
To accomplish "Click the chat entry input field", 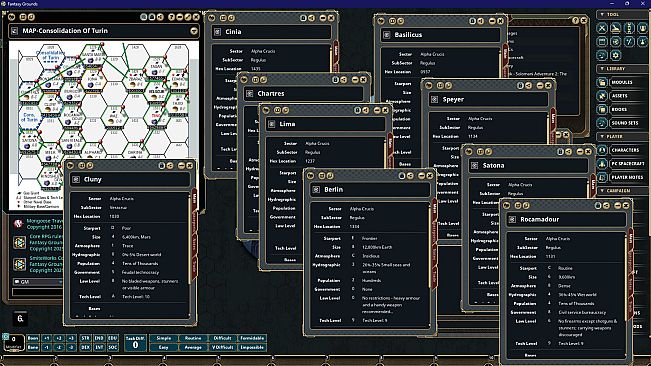I will (x=38, y=291).
